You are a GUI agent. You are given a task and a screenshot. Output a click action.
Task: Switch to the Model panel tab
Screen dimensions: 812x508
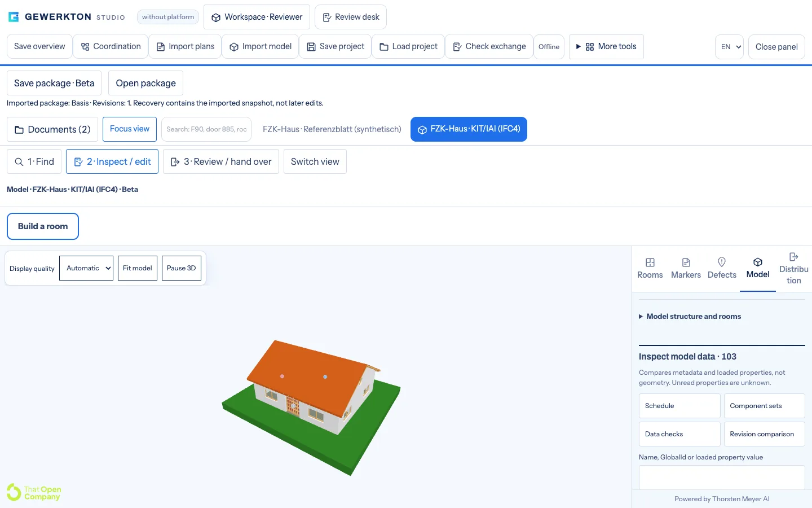click(758, 269)
